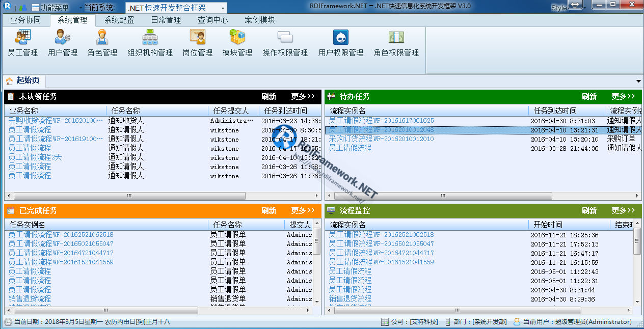Switch to 案例模块 ribbon tab

click(260, 20)
